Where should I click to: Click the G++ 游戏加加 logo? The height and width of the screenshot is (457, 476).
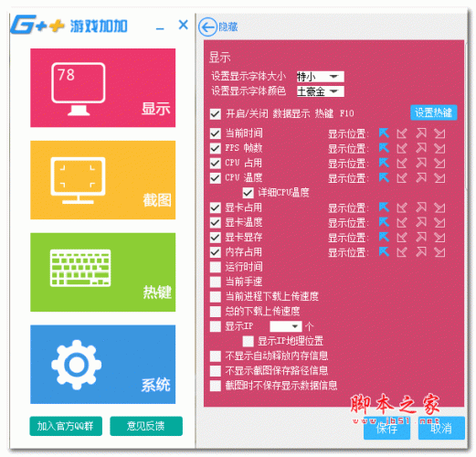(x=69, y=25)
